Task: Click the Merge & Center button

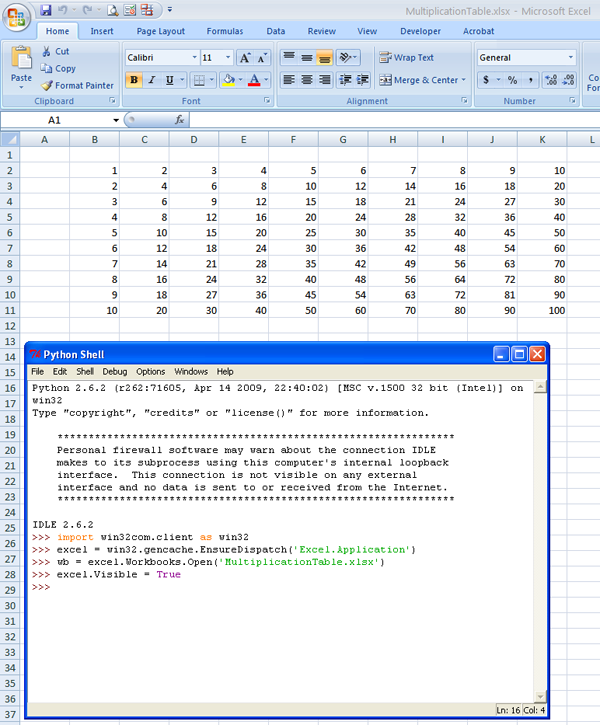Action: click(419, 80)
